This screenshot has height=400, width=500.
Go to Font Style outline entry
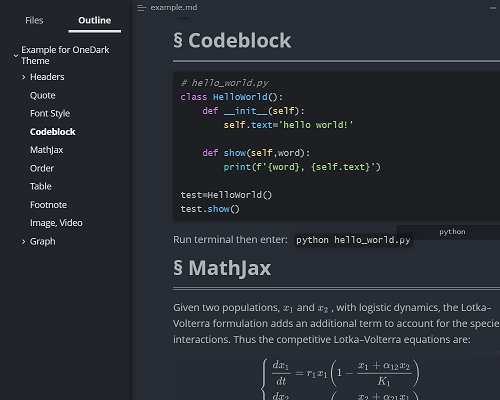(x=50, y=113)
